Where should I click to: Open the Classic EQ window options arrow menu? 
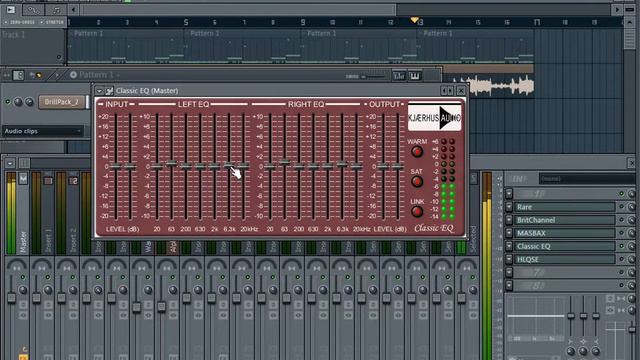[99, 91]
